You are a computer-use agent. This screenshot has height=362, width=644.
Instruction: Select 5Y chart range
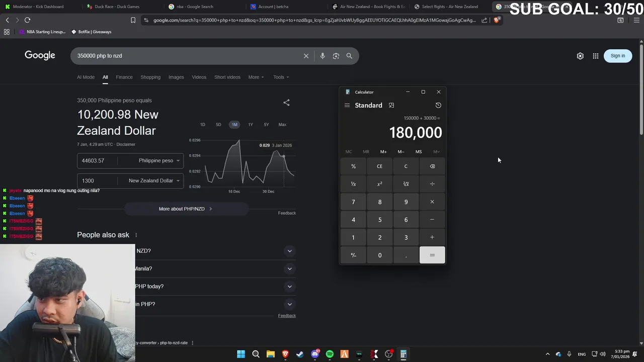click(266, 125)
